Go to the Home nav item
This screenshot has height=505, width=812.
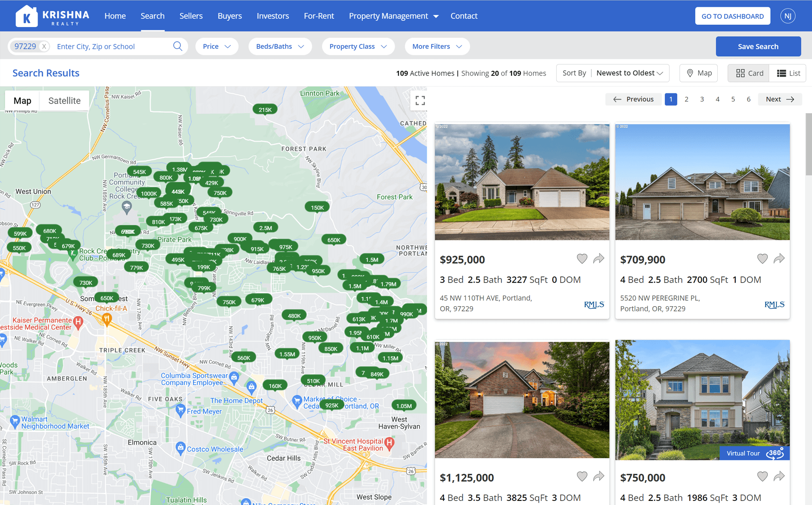coord(115,16)
